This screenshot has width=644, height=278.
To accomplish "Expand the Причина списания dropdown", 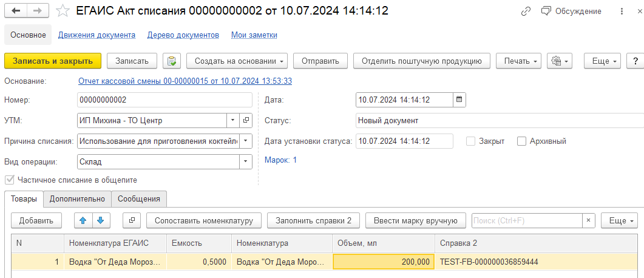I will coord(246,141).
